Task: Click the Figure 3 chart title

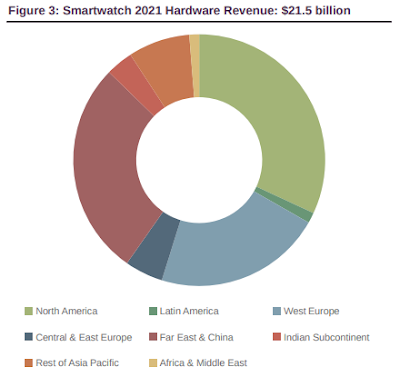Action: 179,11
